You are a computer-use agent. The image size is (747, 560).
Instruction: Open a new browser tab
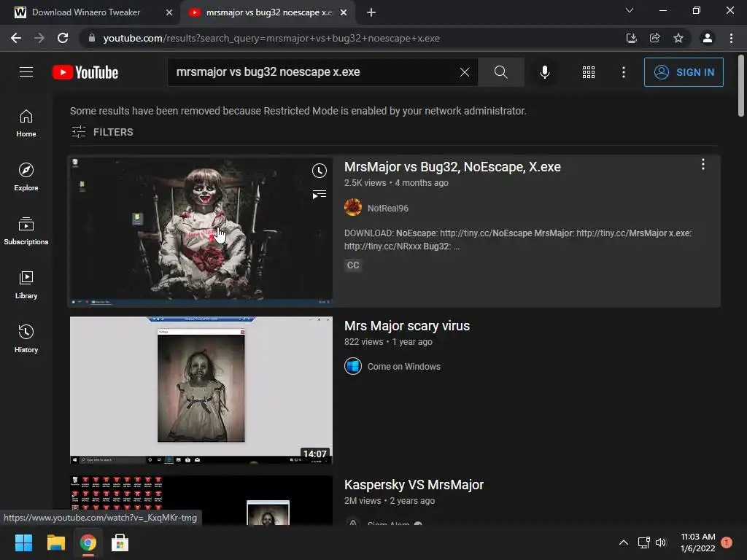[x=371, y=12]
